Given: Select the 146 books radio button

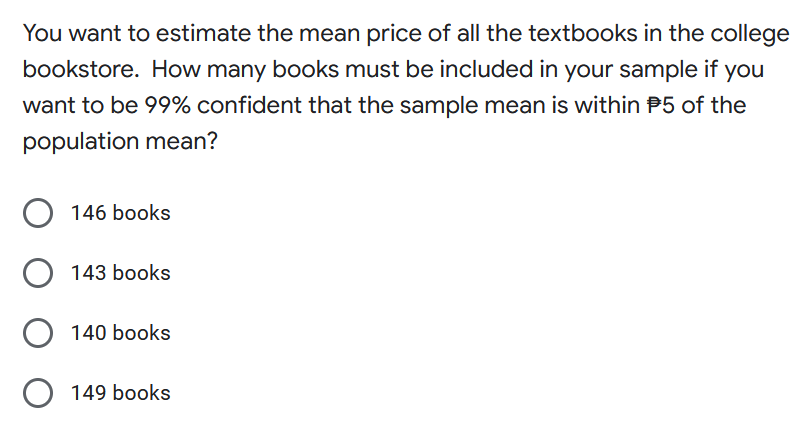Looking at the screenshot, I should click(x=38, y=213).
